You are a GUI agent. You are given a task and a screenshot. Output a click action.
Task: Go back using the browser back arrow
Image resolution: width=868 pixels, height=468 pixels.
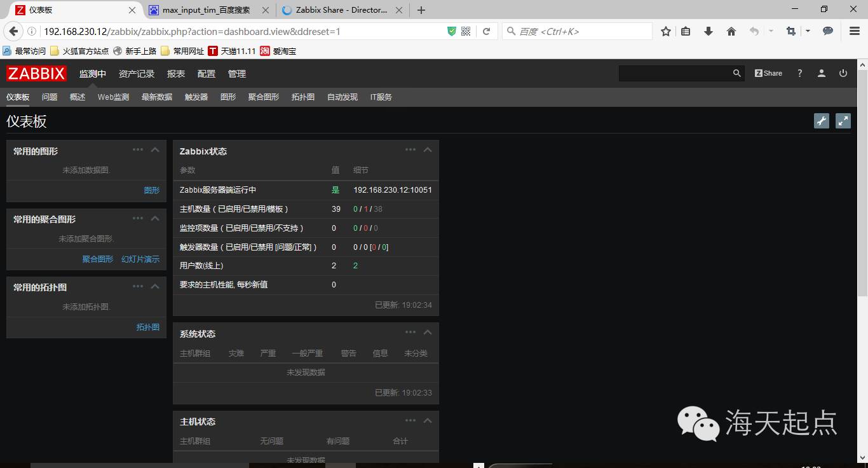(x=13, y=31)
